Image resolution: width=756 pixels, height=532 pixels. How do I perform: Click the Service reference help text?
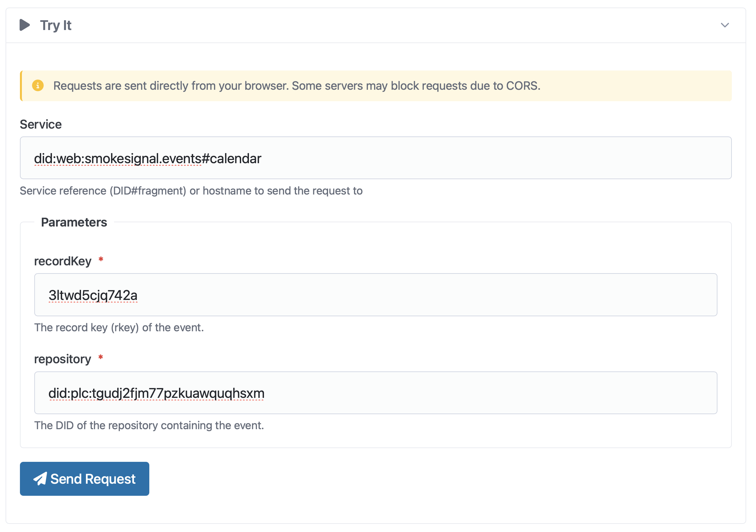(x=191, y=191)
